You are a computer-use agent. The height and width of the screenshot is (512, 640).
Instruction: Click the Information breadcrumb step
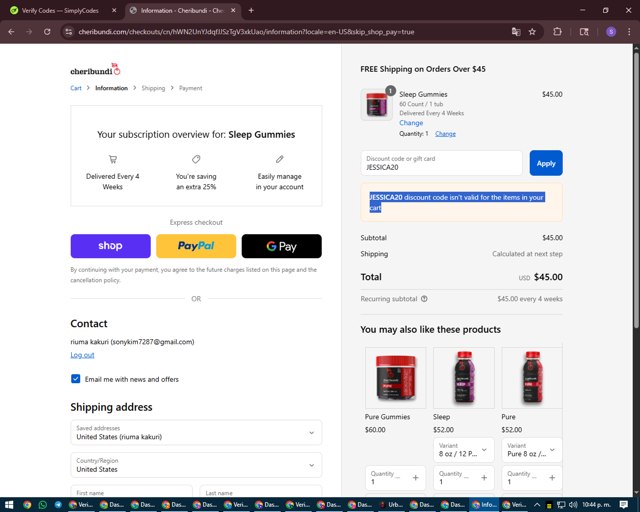(x=111, y=88)
